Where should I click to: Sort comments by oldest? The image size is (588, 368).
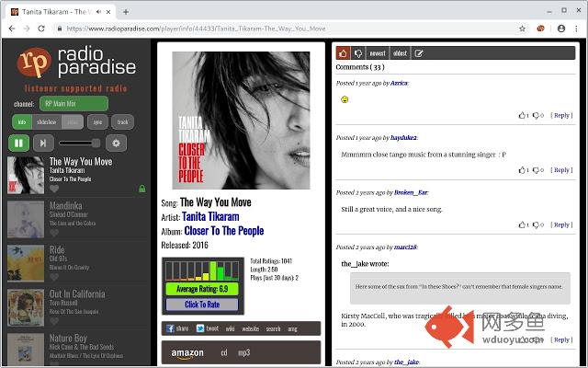(400, 53)
